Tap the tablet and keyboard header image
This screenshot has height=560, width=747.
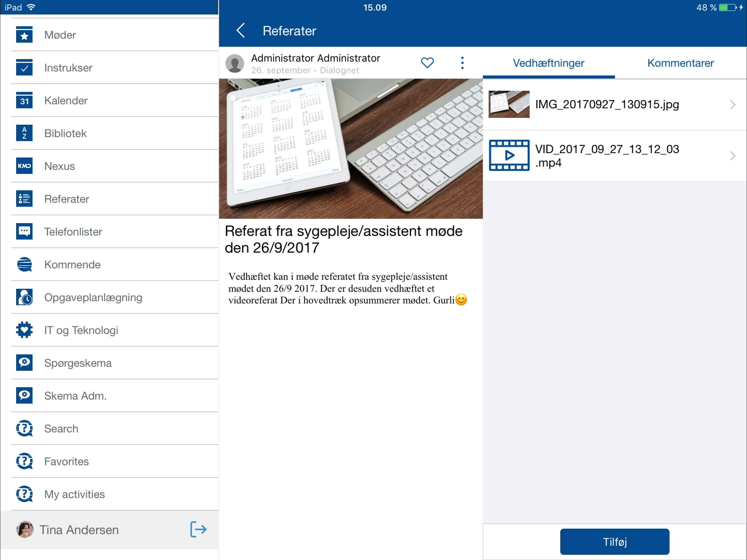coord(351,148)
